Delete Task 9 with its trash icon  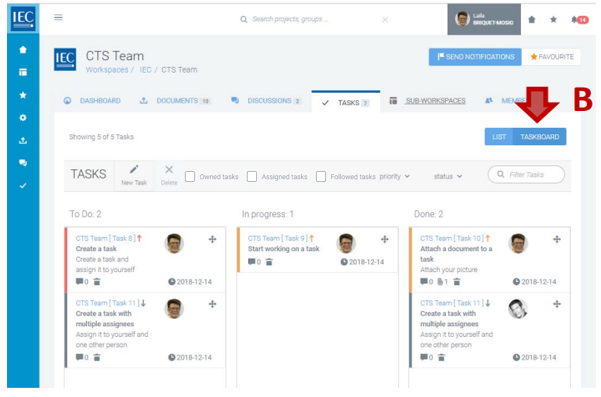[x=269, y=262]
